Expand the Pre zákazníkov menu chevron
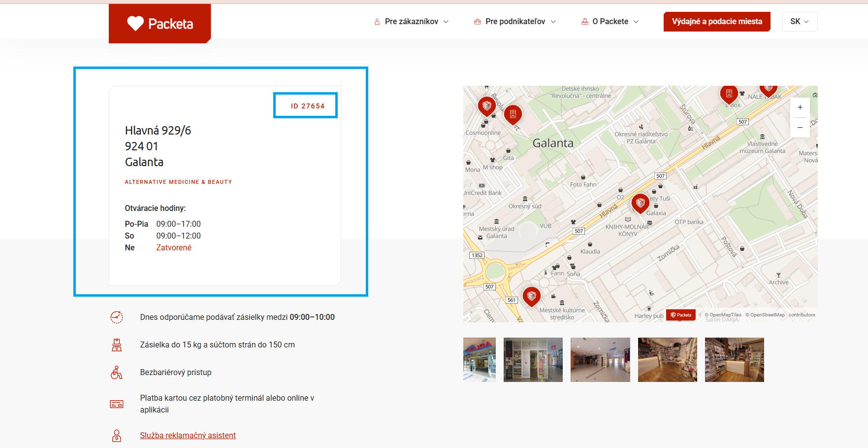 click(x=446, y=22)
